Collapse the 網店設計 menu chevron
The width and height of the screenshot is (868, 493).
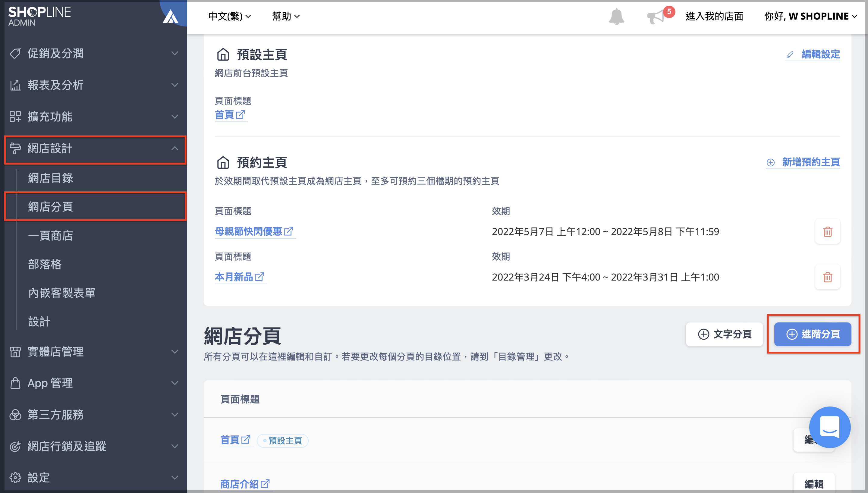click(x=175, y=148)
